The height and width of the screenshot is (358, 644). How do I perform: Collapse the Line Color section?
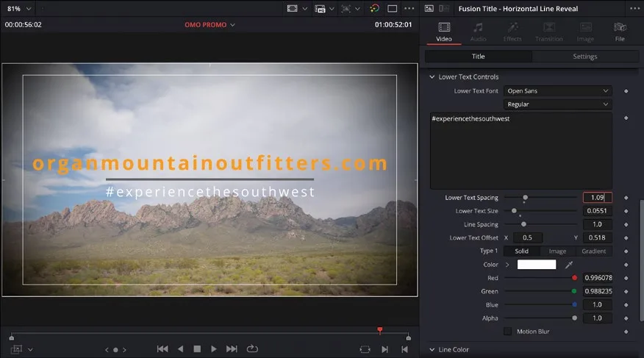(432, 350)
